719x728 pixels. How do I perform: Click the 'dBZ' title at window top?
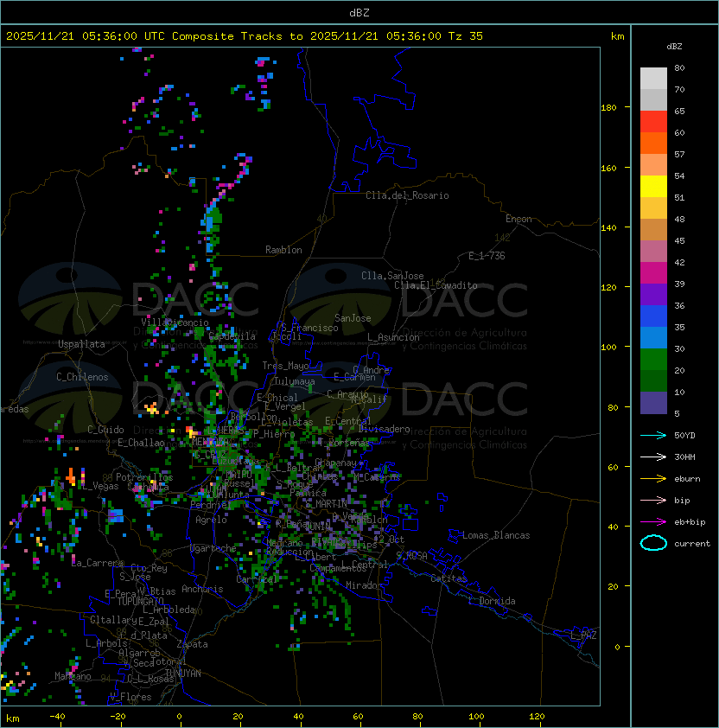[359, 13]
